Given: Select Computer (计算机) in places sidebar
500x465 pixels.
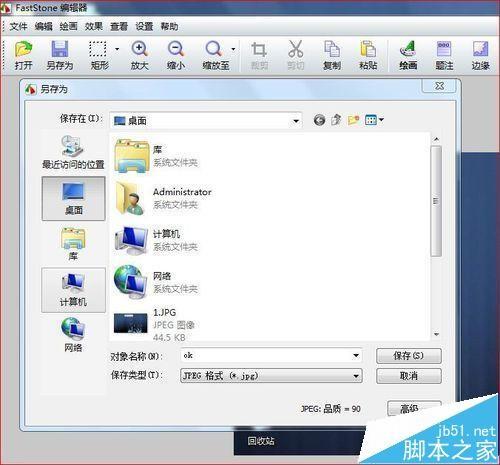Looking at the screenshot, I should point(73,290).
